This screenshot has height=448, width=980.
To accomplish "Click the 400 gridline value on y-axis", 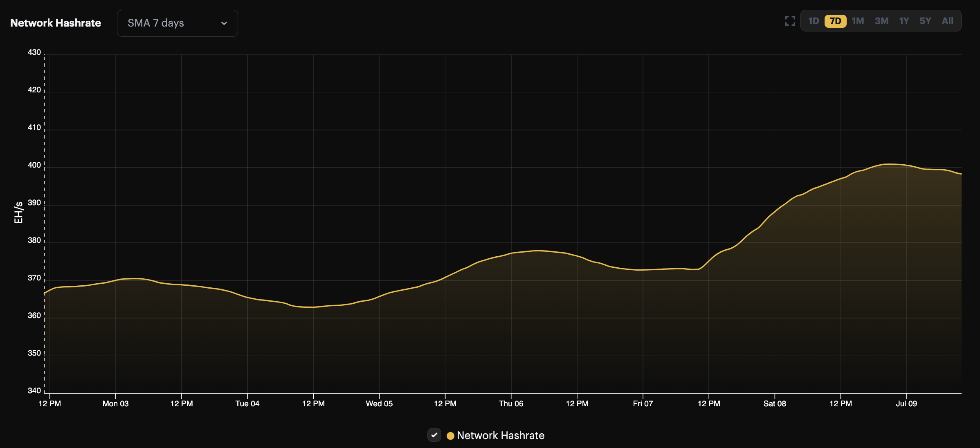I will 34,165.
